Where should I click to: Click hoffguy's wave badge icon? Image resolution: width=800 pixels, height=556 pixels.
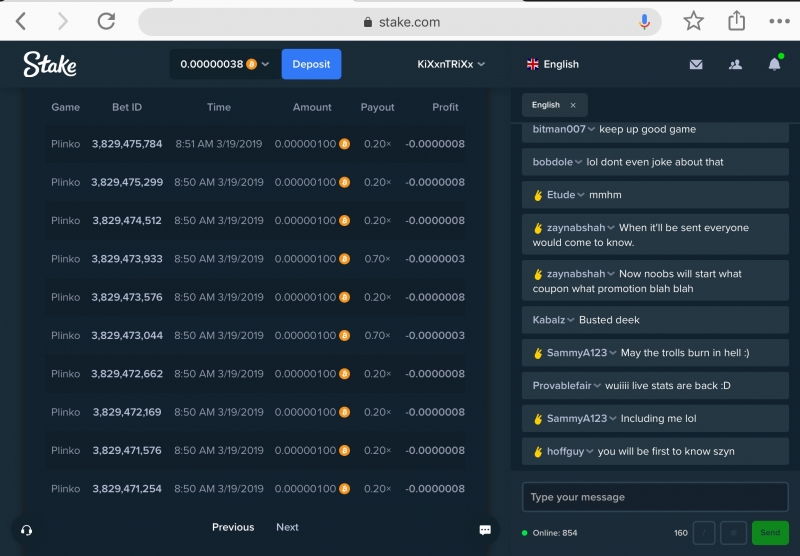tap(538, 451)
